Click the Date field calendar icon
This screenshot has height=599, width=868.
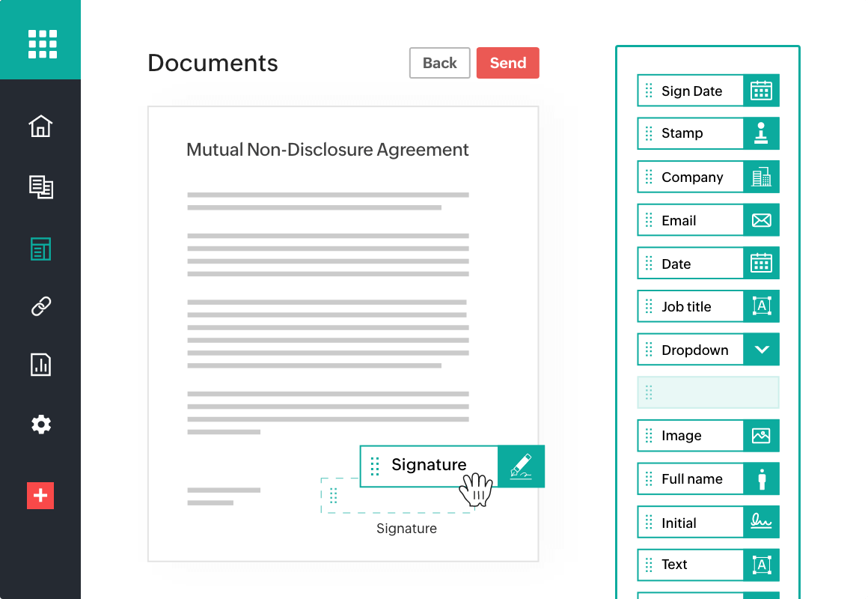coord(761,264)
